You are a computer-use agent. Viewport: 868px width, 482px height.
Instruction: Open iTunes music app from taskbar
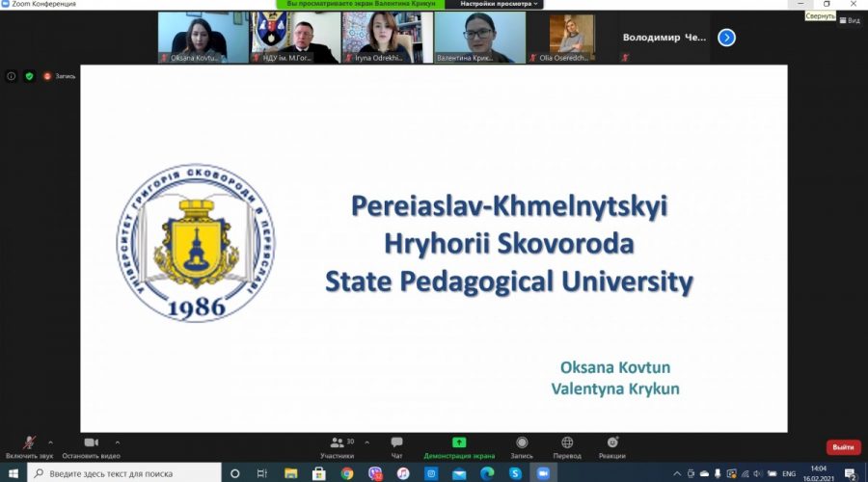pyautogui.click(x=403, y=473)
